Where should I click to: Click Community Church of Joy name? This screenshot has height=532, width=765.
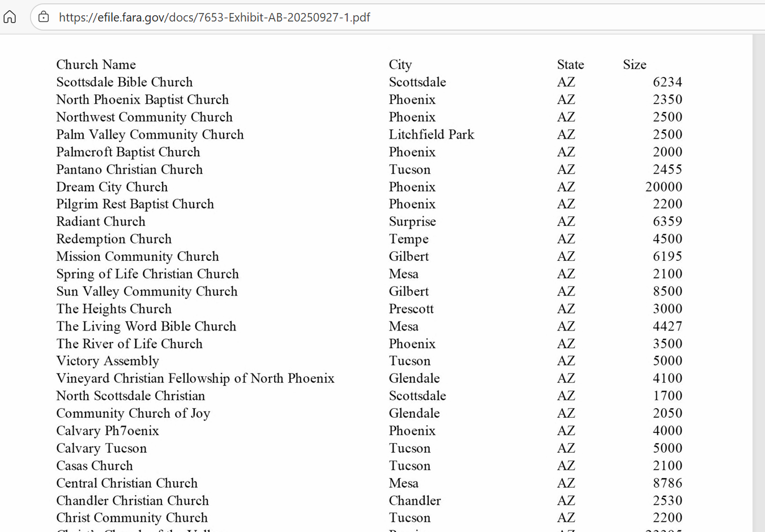133,414
